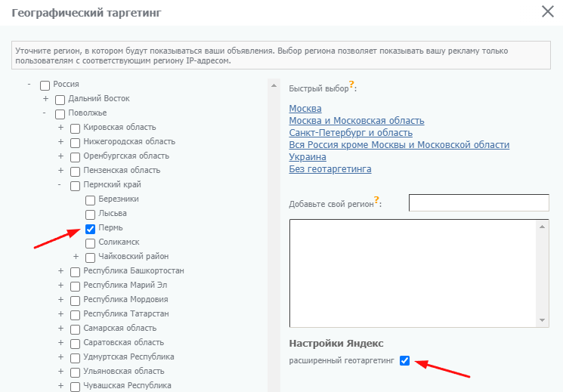Screen dimensions: 563x392
Task: Uncheck the Пермь checkbox
Action: (91, 228)
